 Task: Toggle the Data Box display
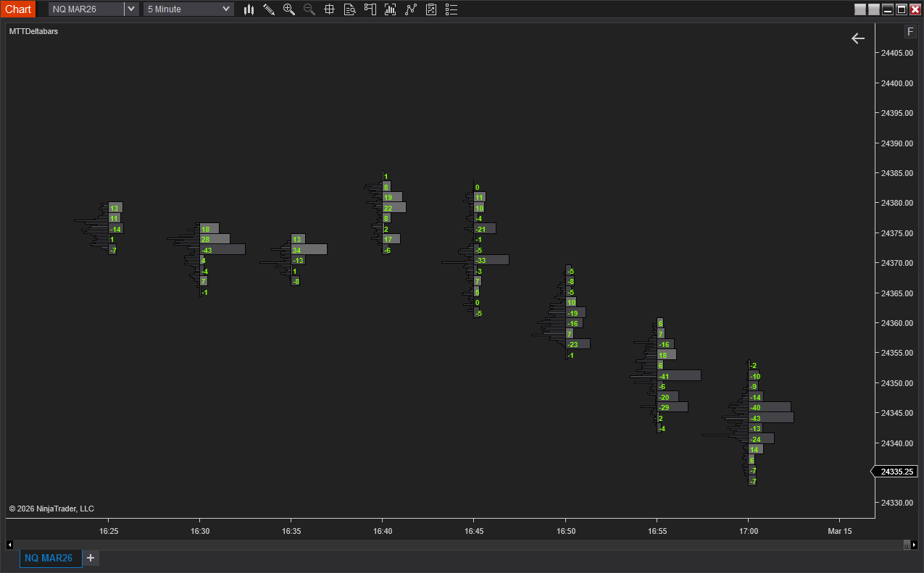click(350, 9)
